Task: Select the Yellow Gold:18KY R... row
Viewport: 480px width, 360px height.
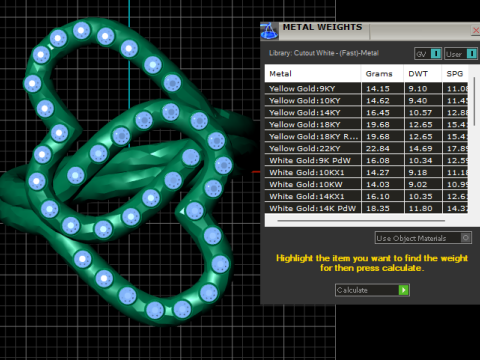Action: (366, 137)
